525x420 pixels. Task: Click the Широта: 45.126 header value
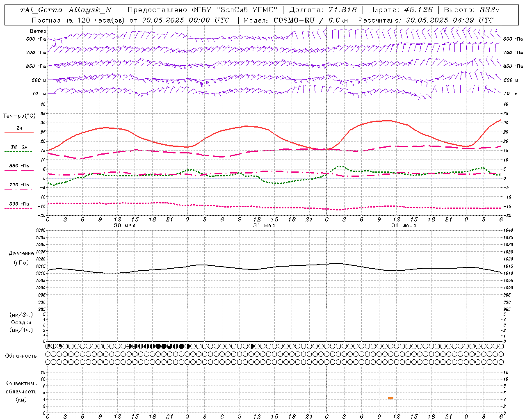click(x=400, y=10)
